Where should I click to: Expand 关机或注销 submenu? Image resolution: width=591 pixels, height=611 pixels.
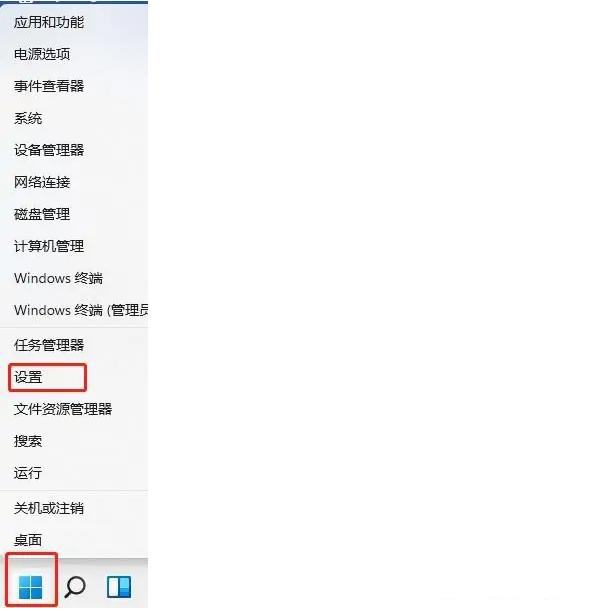tap(74, 508)
